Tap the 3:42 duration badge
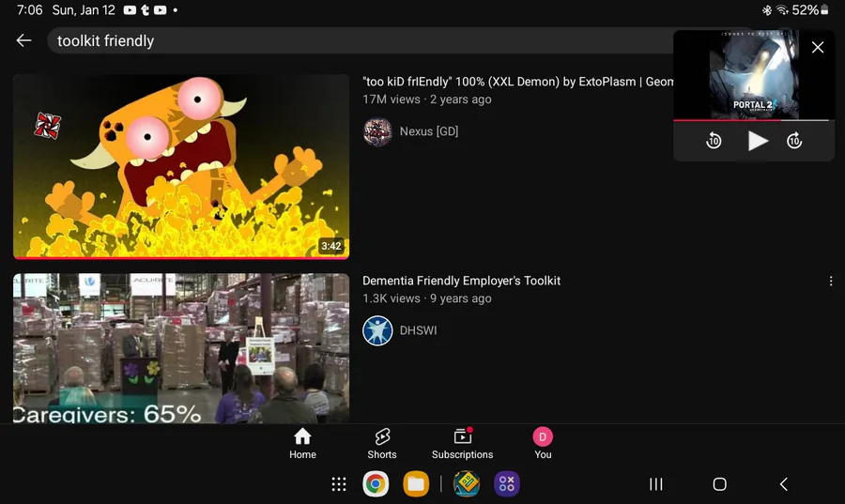 coord(330,246)
